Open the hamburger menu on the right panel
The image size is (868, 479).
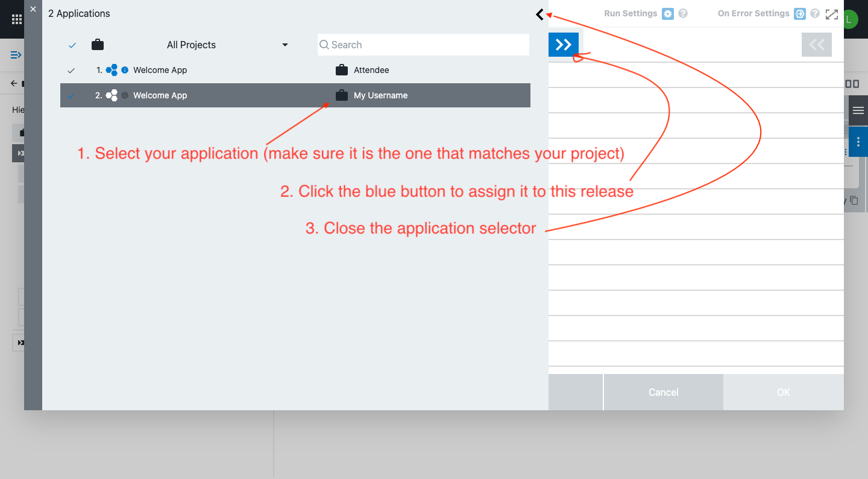click(x=858, y=110)
